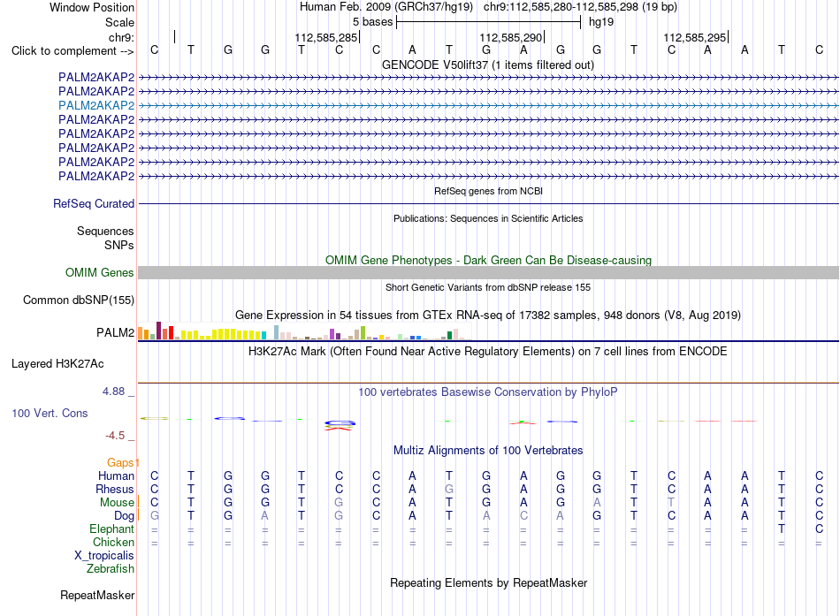Click '100 vertebrates Basewise Conservation by PhyloP' title

pos(488,392)
